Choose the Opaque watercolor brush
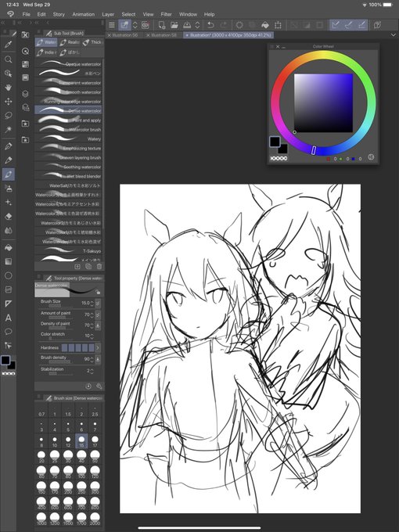 (68, 64)
